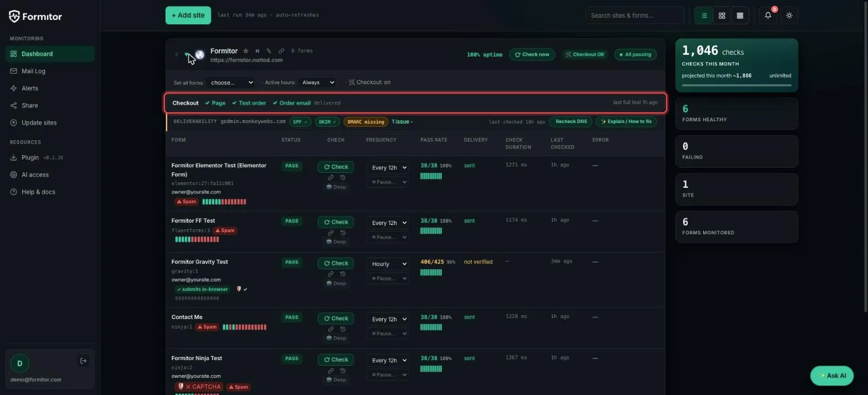Open Help & docs in the sidebar
Image resolution: width=868 pixels, height=395 pixels.
click(x=50, y=192)
